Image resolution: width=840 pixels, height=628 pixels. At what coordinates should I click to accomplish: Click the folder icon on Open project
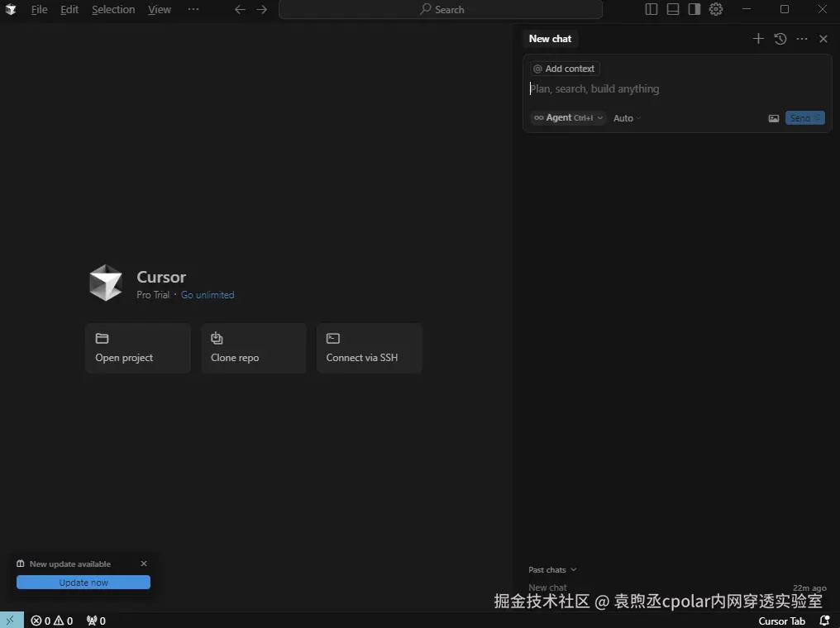[x=102, y=338]
